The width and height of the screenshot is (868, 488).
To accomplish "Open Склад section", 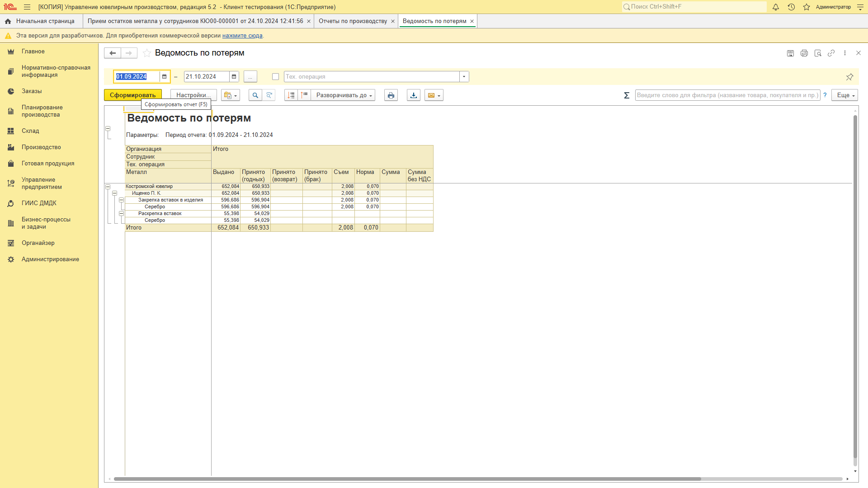I will [x=30, y=131].
